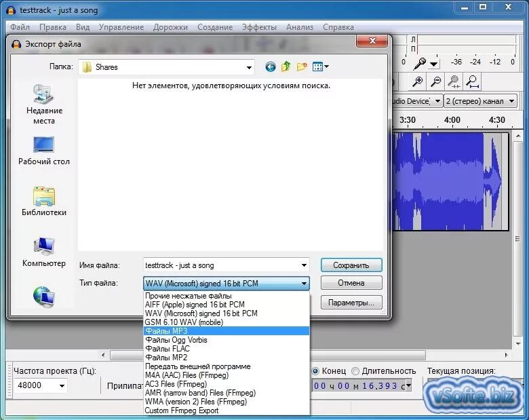Screen dimensions: 529x420
Task: Click Fit Selection zoom tool
Action: pos(454,81)
